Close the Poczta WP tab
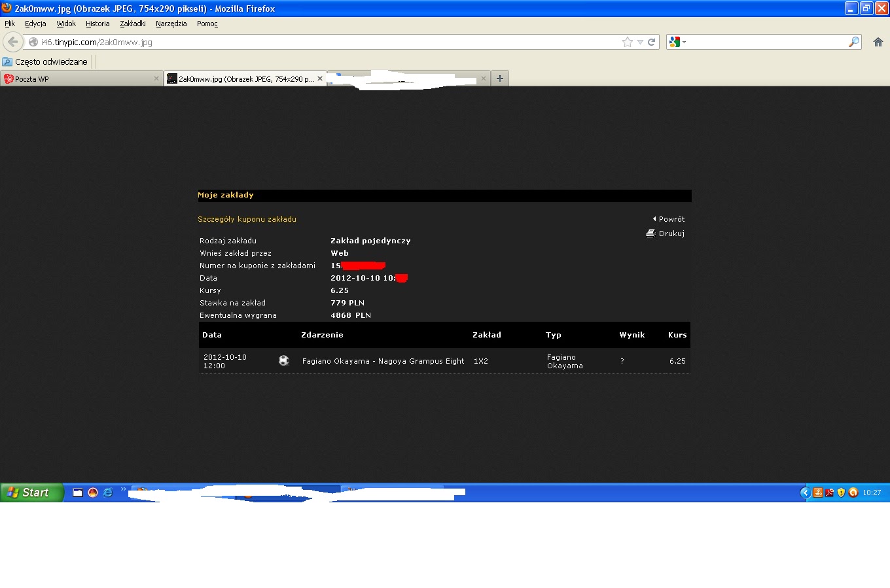 [x=156, y=78]
